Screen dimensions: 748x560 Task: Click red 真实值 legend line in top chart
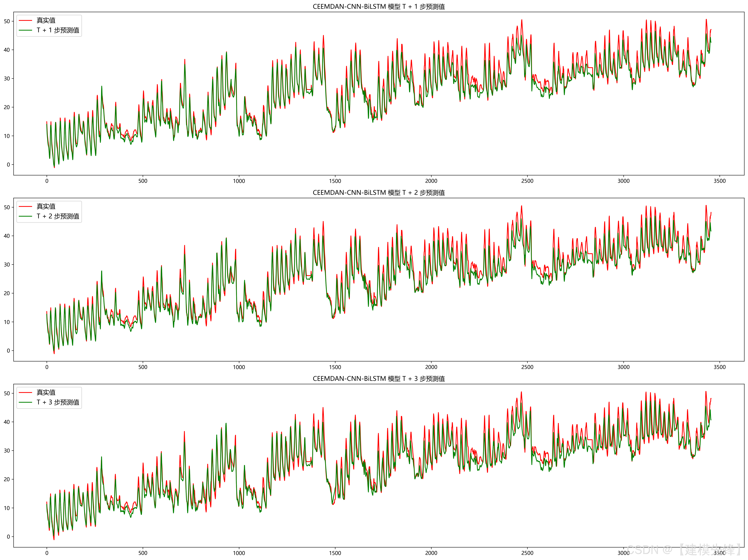[x=25, y=21]
